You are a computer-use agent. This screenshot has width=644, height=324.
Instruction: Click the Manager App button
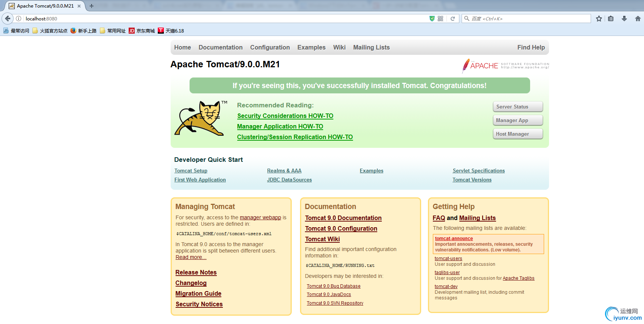(518, 120)
